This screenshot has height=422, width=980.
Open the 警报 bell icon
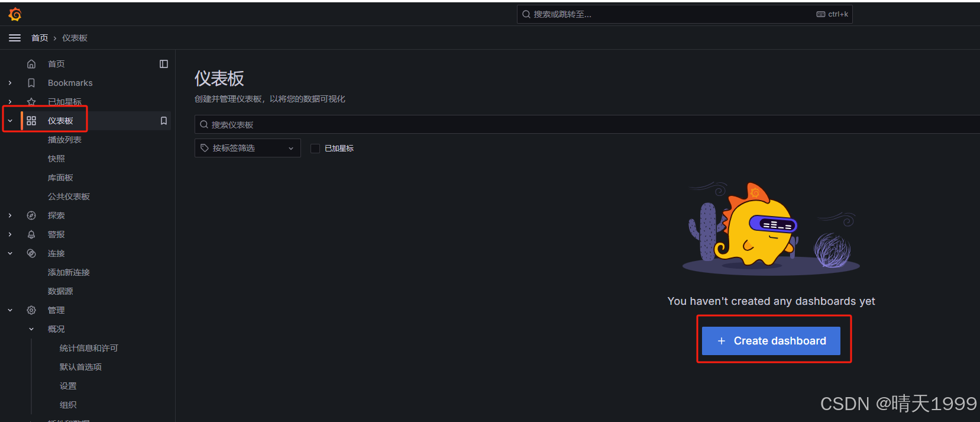click(x=31, y=234)
